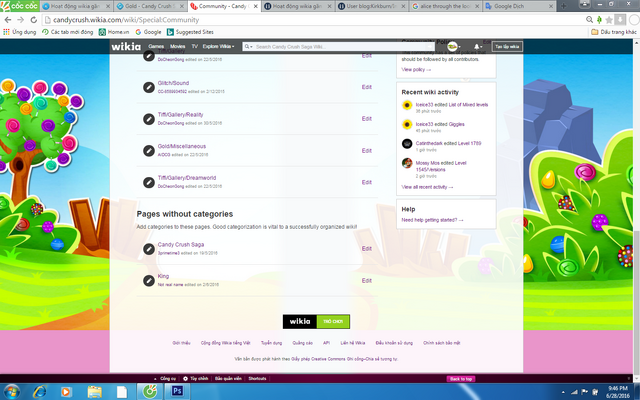Click pencil icon beside Candy Crush Saga

coord(149,249)
